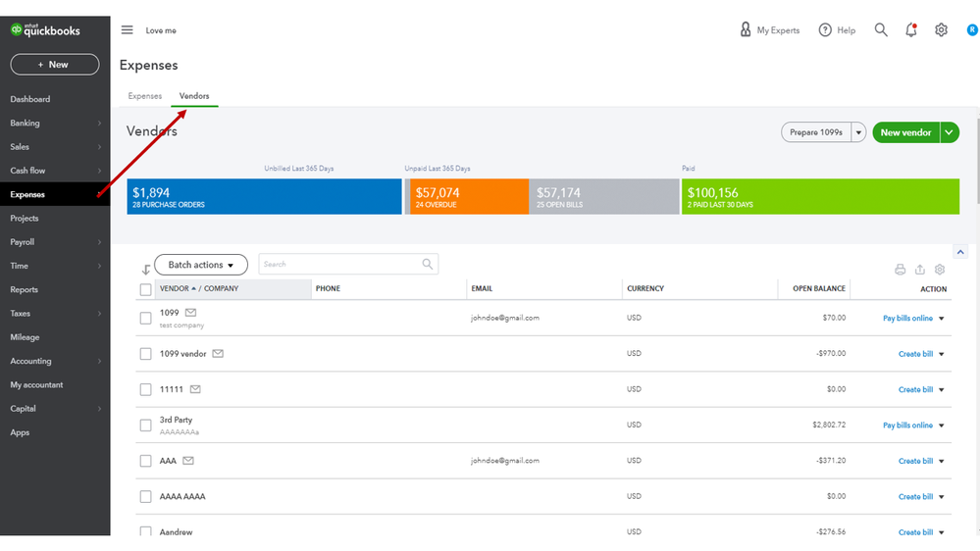Viewport: 980px width, 551px height.
Task: Click the vendor search field
Action: tap(340, 265)
